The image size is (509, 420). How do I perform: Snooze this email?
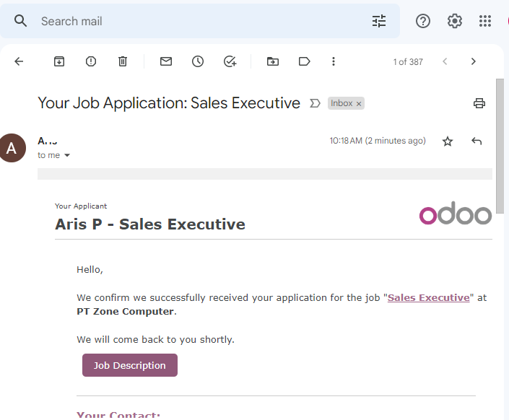tap(198, 61)
